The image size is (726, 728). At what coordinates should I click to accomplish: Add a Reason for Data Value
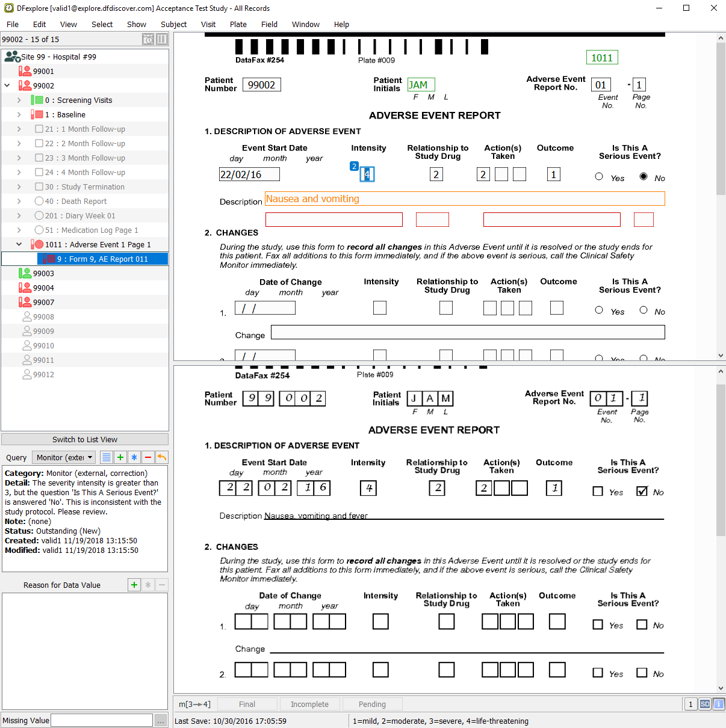[134, 585]
